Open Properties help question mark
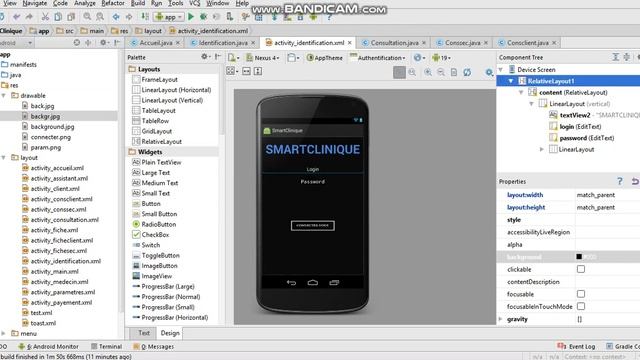The height and width of the screenshot is (360, 640). (x=620, y=181)
